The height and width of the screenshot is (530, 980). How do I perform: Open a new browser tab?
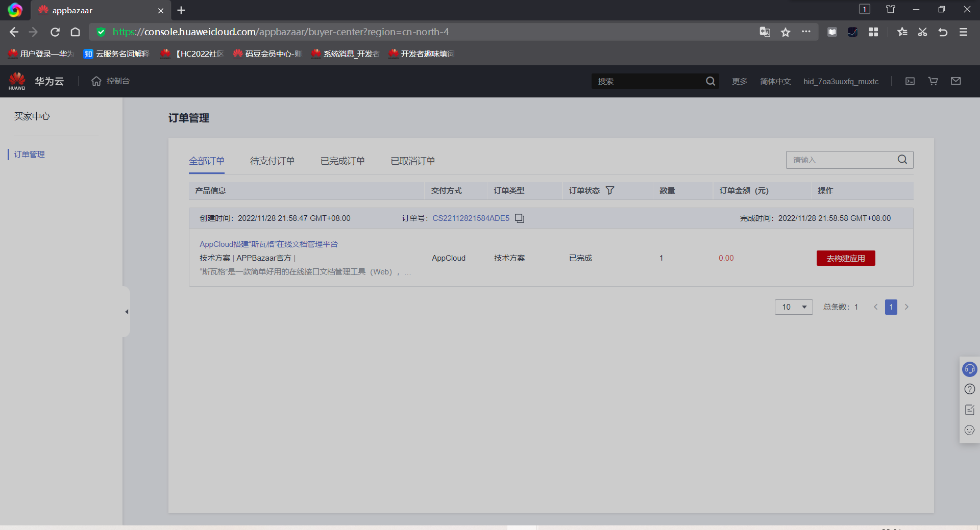click(181, 10)
